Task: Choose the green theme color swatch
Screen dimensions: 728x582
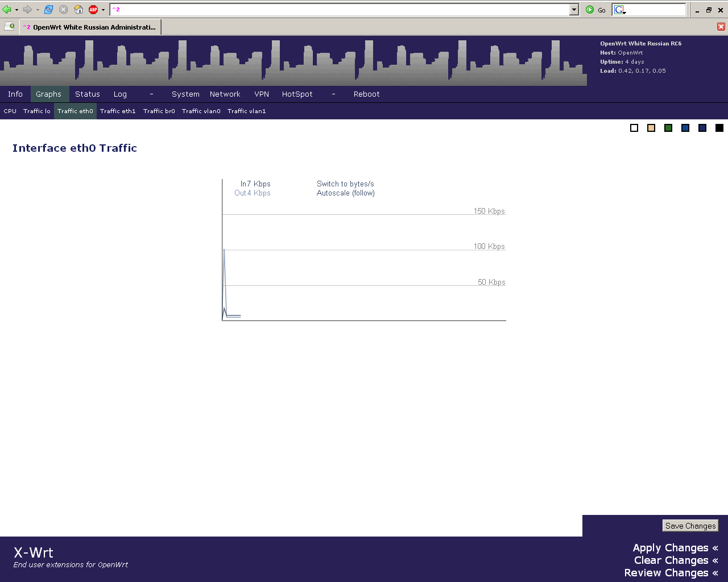Action: tap(668, 128)
